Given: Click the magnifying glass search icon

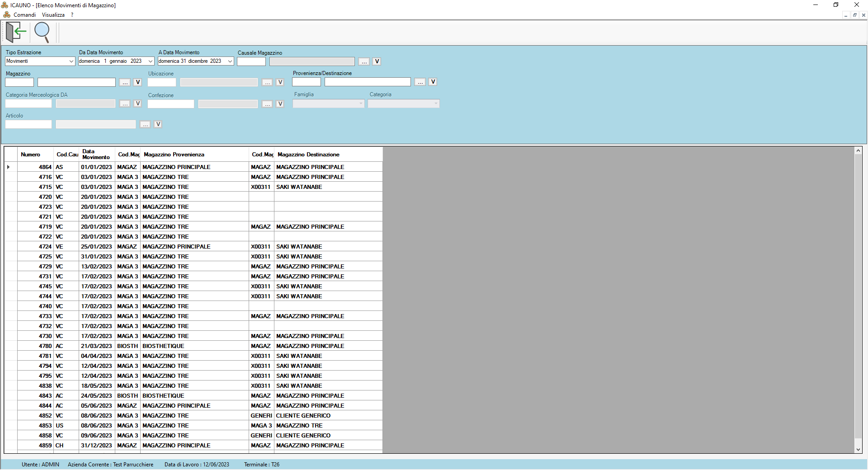Looking at the screenshot, I should [x=42, y=32].
